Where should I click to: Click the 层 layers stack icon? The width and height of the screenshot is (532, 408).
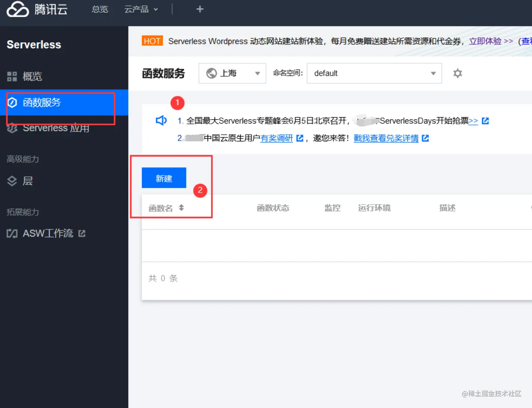point(12,181)
